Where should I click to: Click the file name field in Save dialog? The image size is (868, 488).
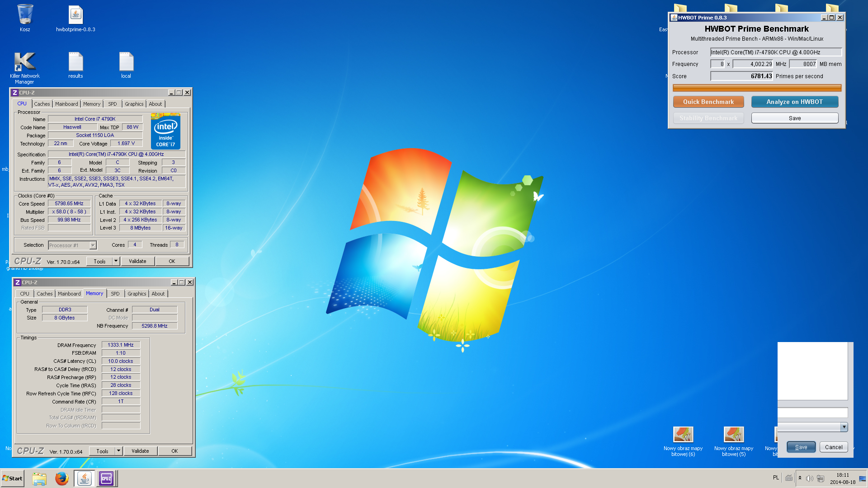point(812,413)
